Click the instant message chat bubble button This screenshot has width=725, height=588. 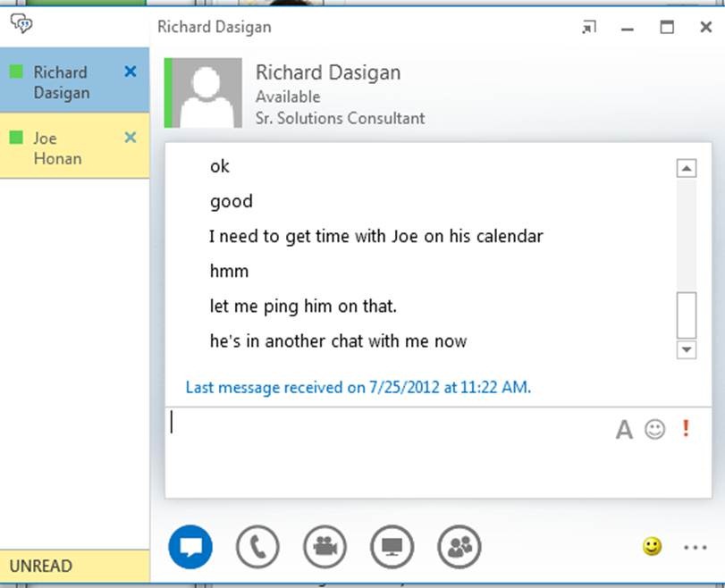[x=190, y=546]
